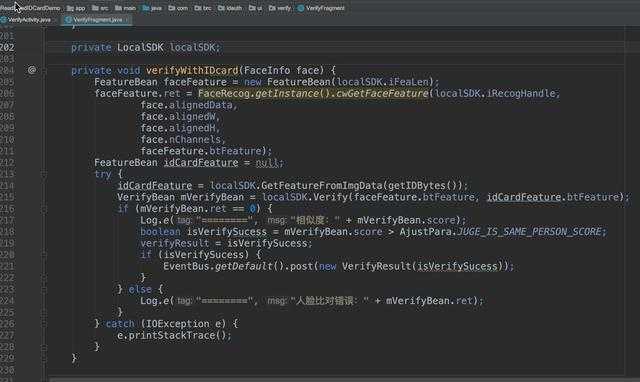Click line number 218 in gutter
This screenshot has height=382, width=640.
point(7,232)
